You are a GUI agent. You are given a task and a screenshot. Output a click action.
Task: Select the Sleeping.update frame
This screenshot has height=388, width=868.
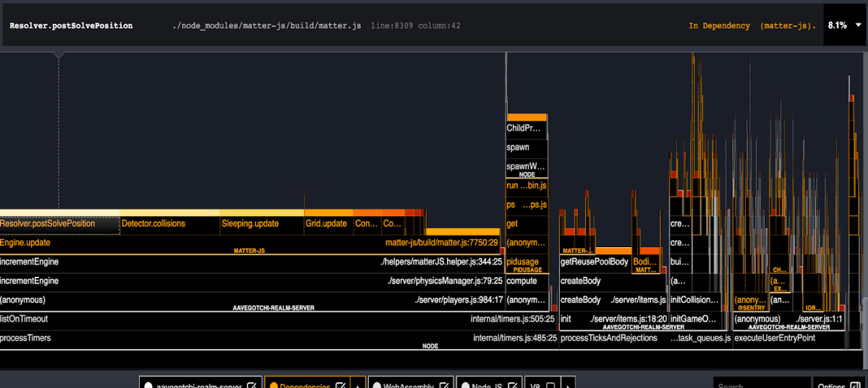(261, 225)
